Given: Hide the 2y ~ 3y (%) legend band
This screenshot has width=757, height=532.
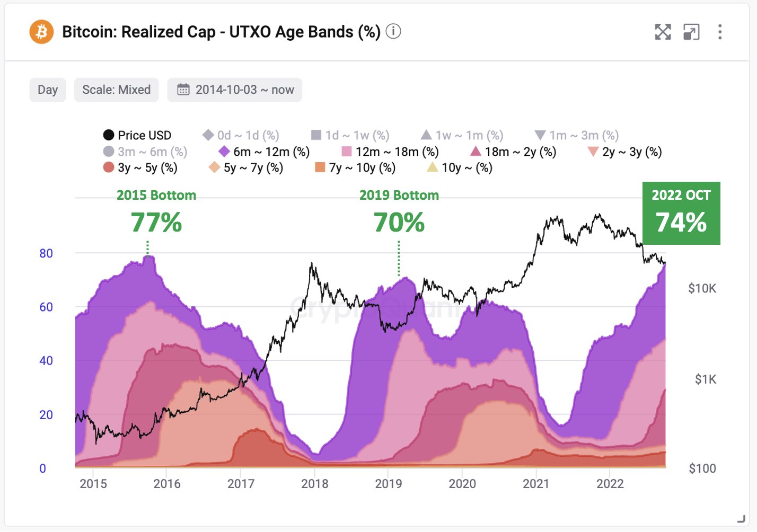Looking at the screenshot, I should click(x=625, y=152).
